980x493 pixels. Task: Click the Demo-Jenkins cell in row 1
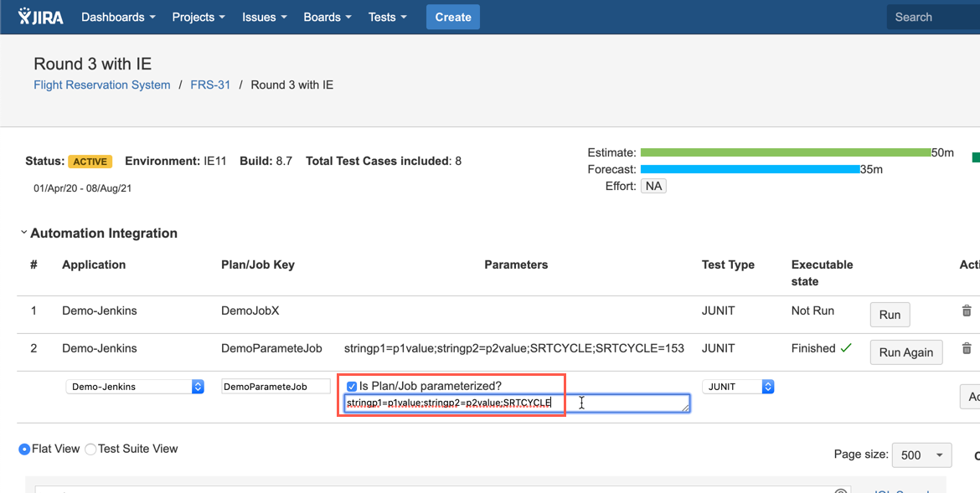(100, 311)
